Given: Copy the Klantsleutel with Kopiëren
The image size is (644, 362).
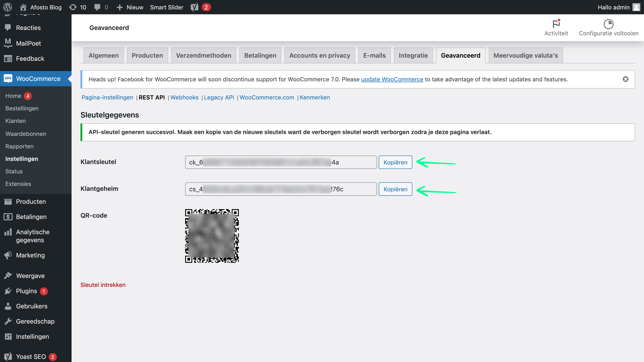Looking at the screenshot, I should click(395, 162).
